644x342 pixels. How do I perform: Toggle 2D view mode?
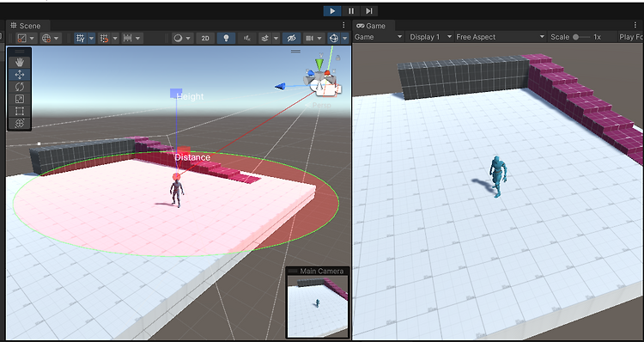[x=205, y=38]
